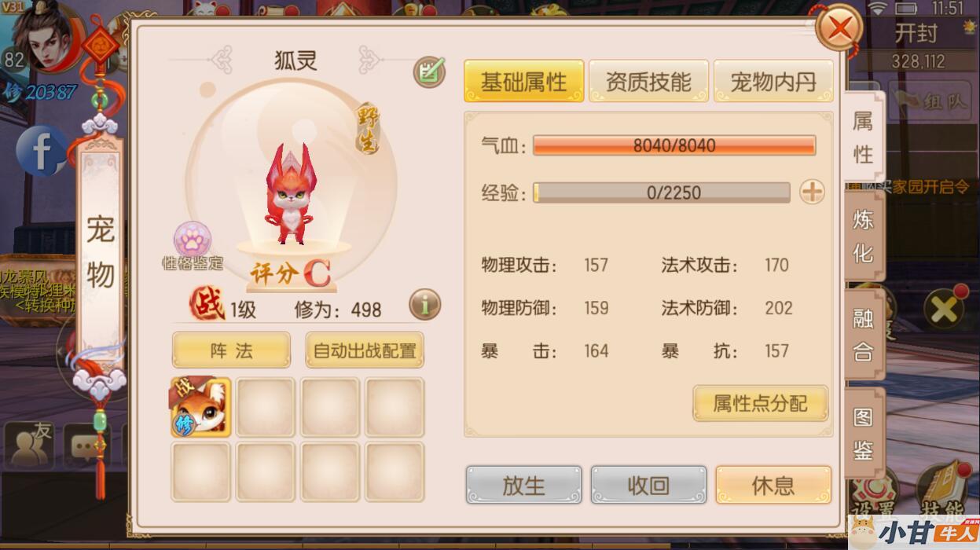Screen dimensions: 980x550
Task: Open the Facebook icon
Action: 41,150
